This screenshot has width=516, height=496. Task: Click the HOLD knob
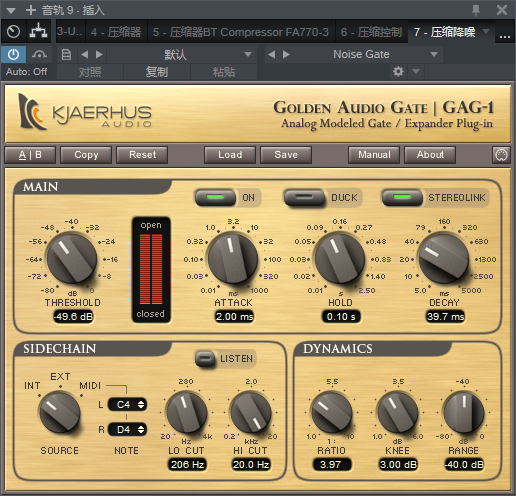(340, 259)
